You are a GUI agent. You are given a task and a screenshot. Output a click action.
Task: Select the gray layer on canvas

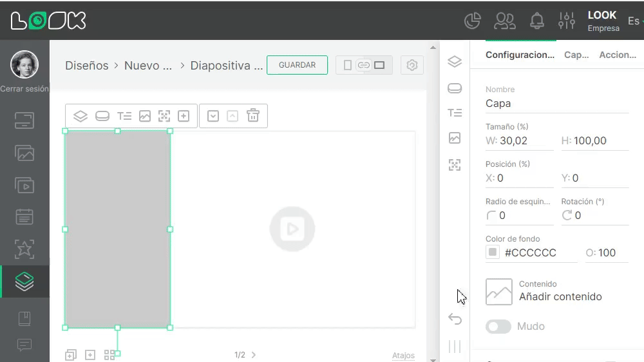point(117,229)
